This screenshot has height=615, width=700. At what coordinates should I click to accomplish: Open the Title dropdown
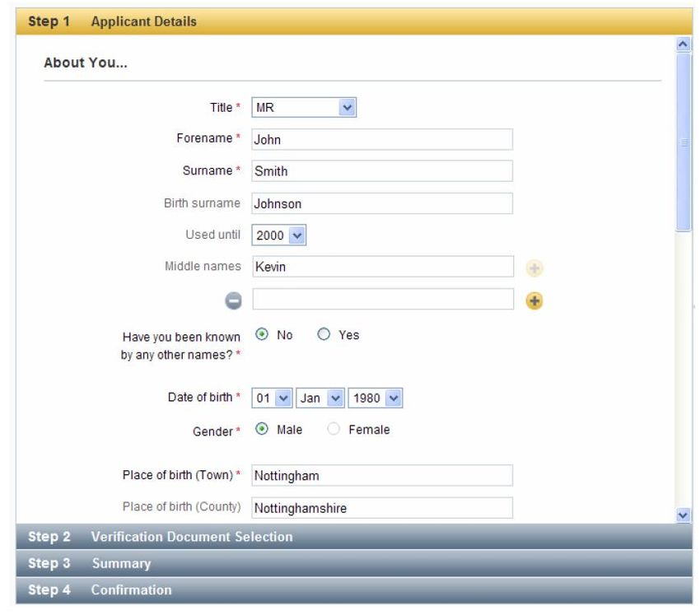(x=304, y=108)
